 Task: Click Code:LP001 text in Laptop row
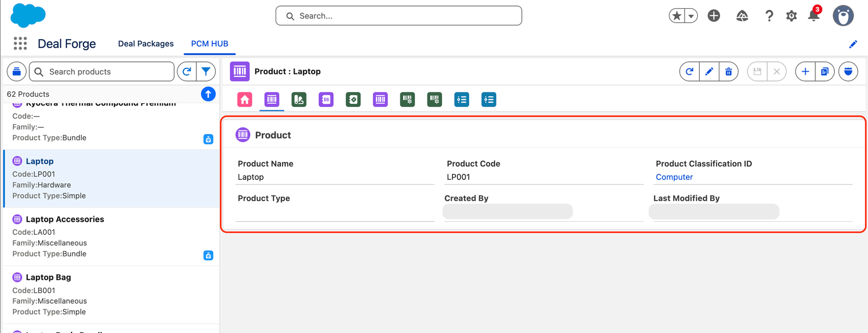pos(34,174)
